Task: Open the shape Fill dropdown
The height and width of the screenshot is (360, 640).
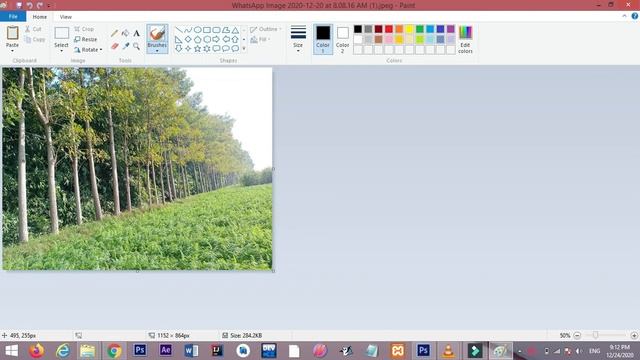Action: pyautogui.click(x=260, y=40)
